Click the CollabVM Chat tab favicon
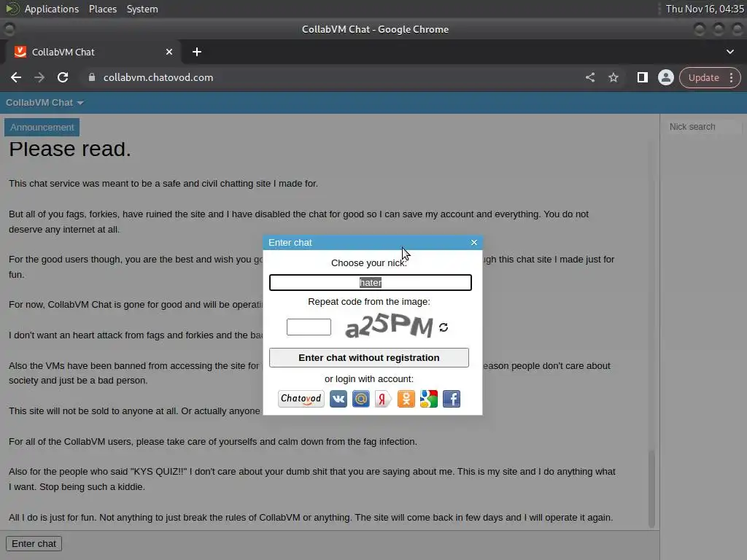Screen dimensions: 747x560 point(20,52)
